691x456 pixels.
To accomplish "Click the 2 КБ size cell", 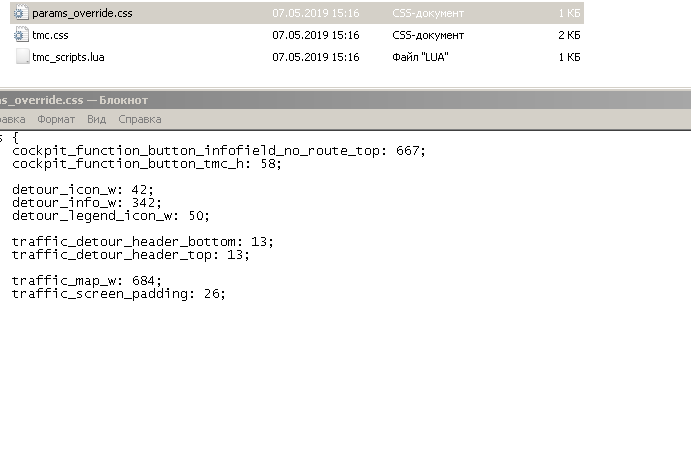I will point(569,35).
